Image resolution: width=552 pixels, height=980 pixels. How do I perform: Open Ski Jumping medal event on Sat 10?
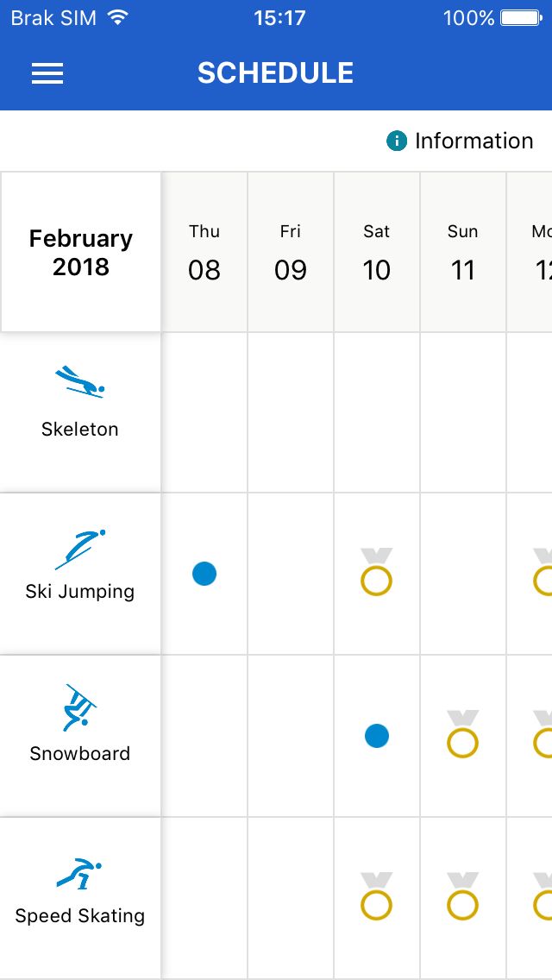(376, 571)
